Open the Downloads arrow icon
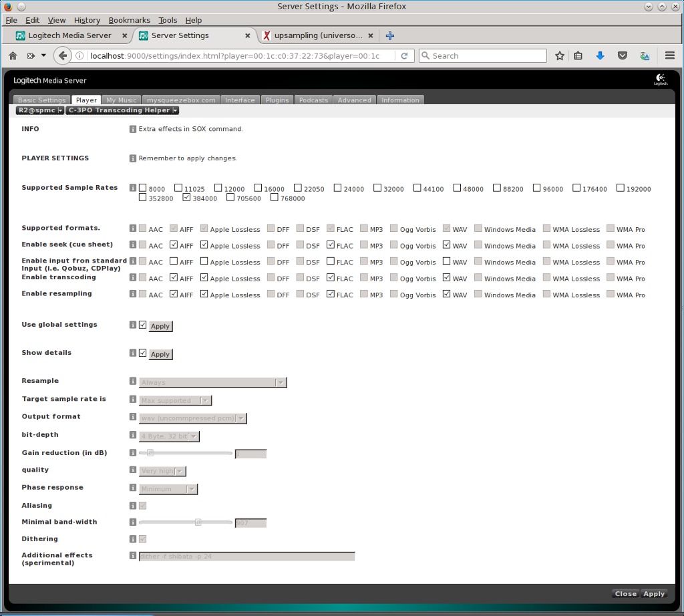This screenshot has width=684, height=616. click(601, 56)
